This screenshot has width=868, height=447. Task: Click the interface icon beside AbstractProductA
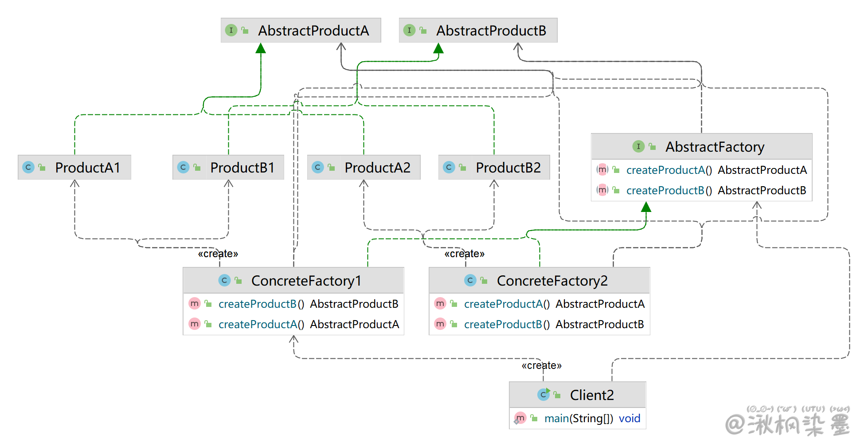[x=231, y=30]
